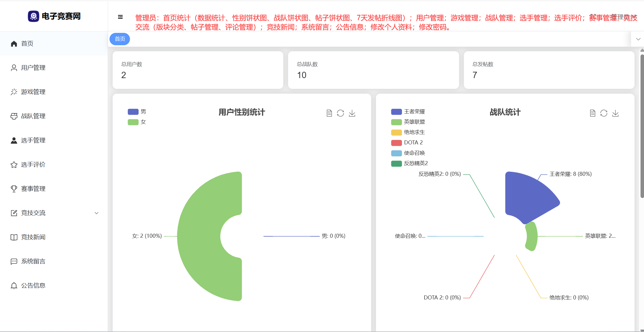Refresh the 用户性别统计 chart
The image size is (644, 332).
(x=341, y=113)
